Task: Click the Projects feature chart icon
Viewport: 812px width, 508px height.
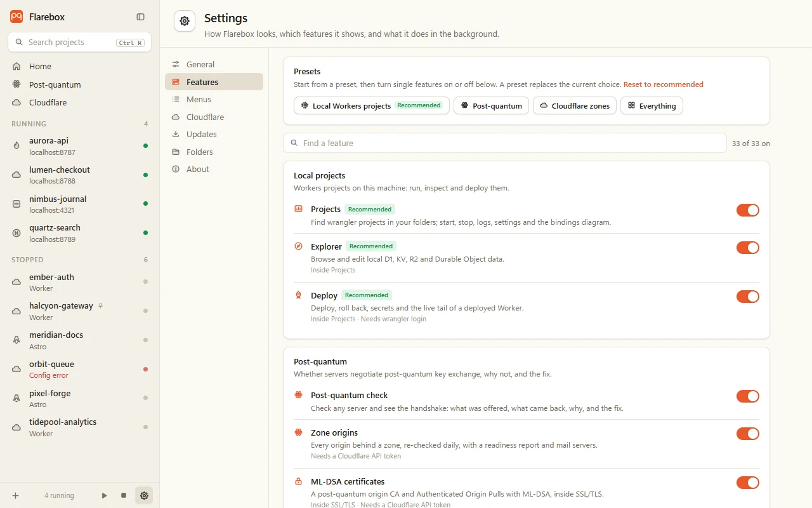Action: pyautogui.click(x=299, y=209)
